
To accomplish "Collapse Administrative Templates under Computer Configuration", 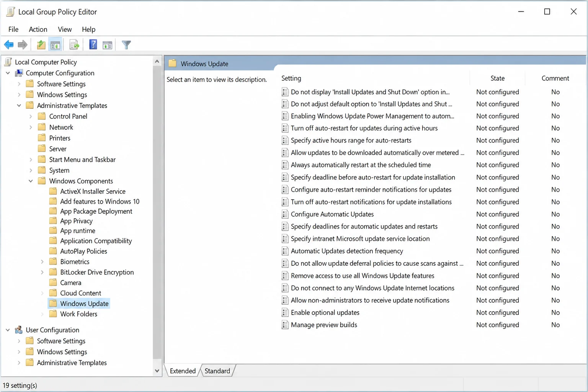I will 19,105.
